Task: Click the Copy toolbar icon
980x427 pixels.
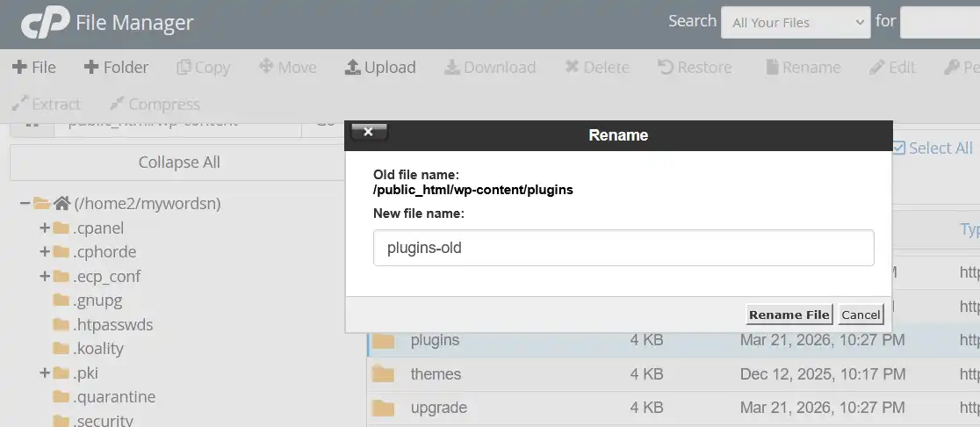Action: (184, 67)
